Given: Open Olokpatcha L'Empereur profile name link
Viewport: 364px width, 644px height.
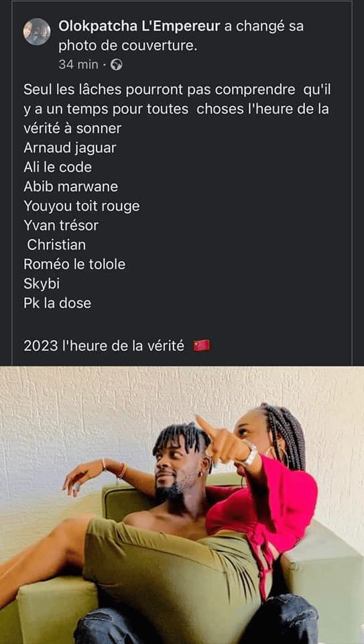Looking at the screenshot, I should (140, 27).
